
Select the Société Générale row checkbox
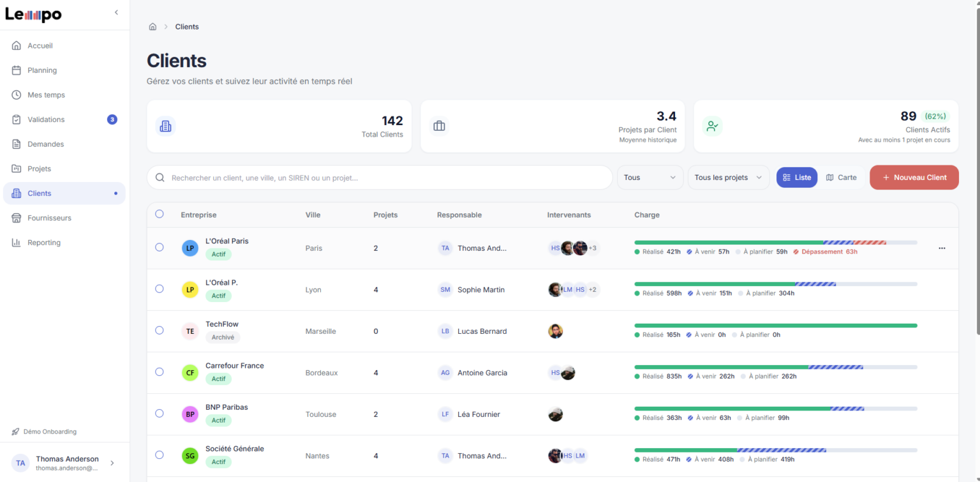click(x=160, y=455)
